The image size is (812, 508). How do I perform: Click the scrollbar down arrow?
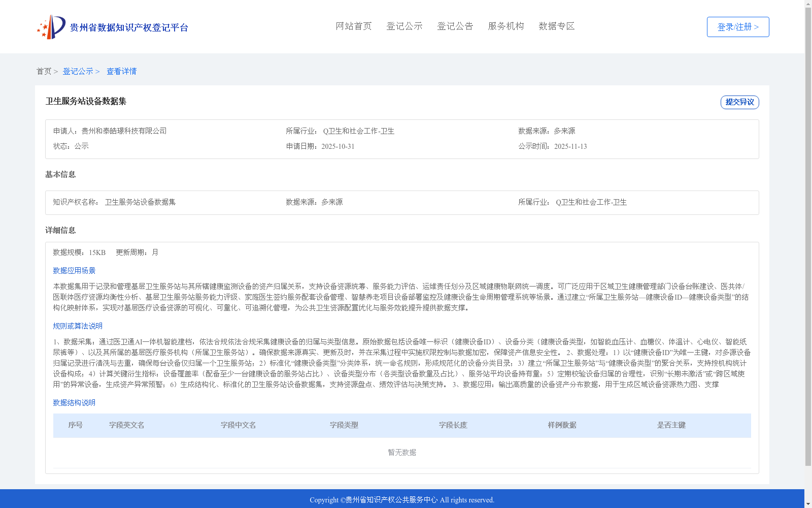point(808,504)
